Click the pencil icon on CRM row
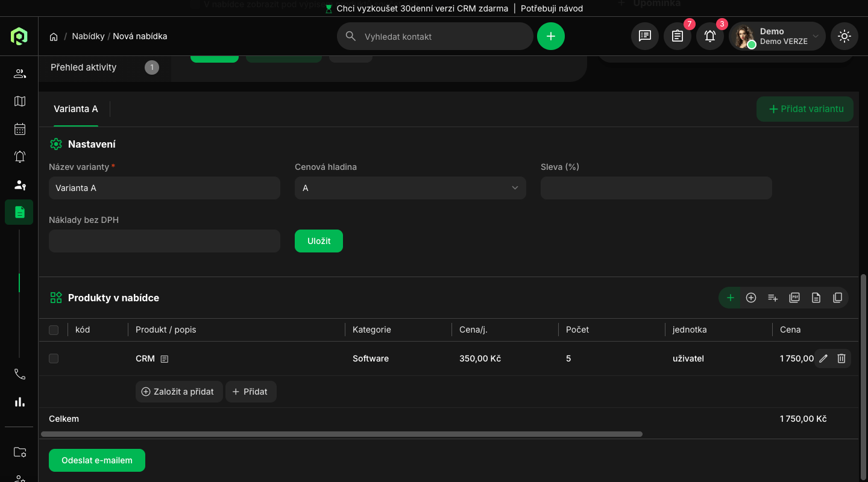The width and height of the screenshot is (868, 482). click(823, 358)
